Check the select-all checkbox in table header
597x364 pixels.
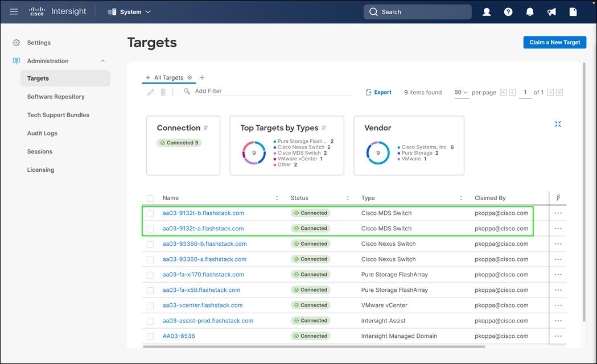[x=150, y=198]
